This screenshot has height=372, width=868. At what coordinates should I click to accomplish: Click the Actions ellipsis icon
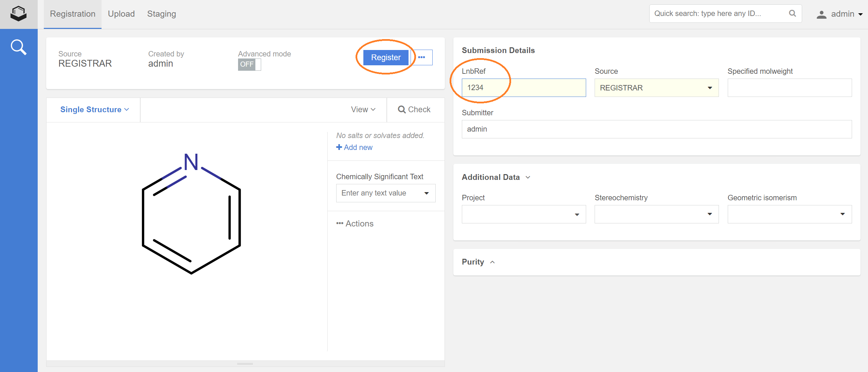coord(340,223)
